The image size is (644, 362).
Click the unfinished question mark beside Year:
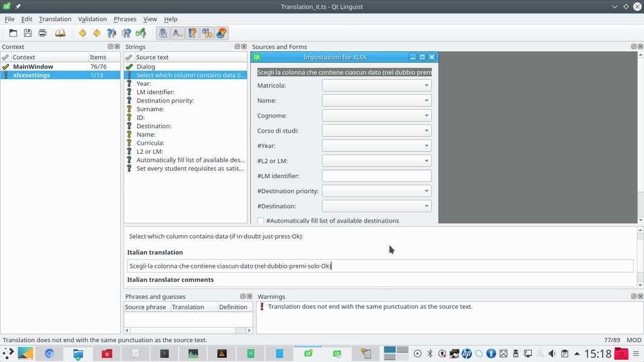click(129, 83)
